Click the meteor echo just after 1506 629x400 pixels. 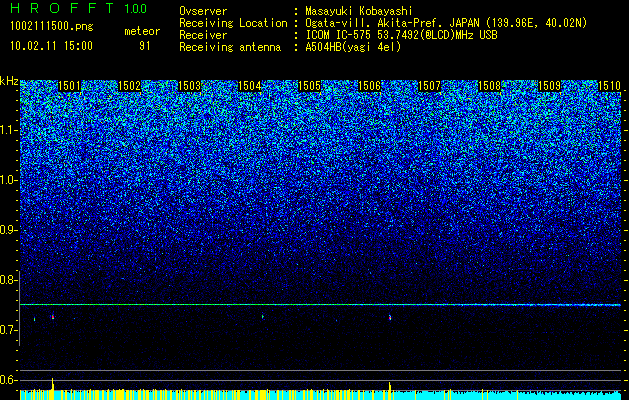(390, 317)
